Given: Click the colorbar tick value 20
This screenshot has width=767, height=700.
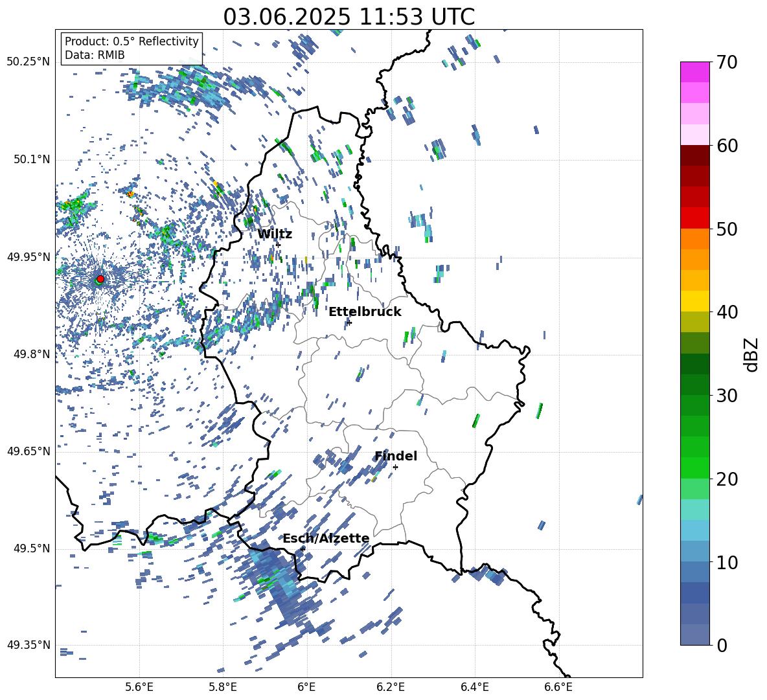Looking at the screenshot, I should (726, 479).
